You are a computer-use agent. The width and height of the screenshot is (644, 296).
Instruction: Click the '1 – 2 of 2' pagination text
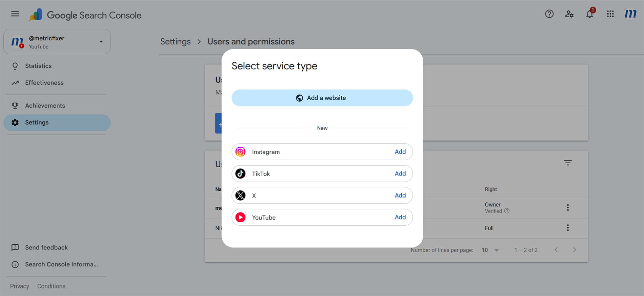point(526,250)
